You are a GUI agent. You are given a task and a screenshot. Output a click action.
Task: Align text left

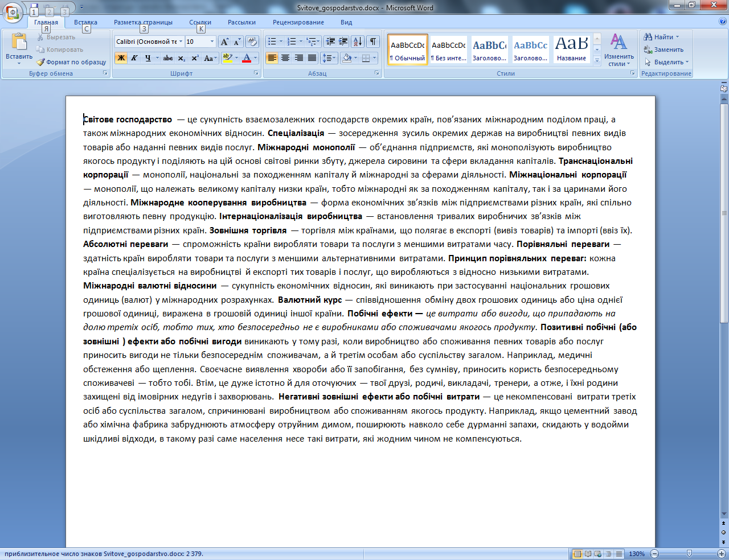272,58
